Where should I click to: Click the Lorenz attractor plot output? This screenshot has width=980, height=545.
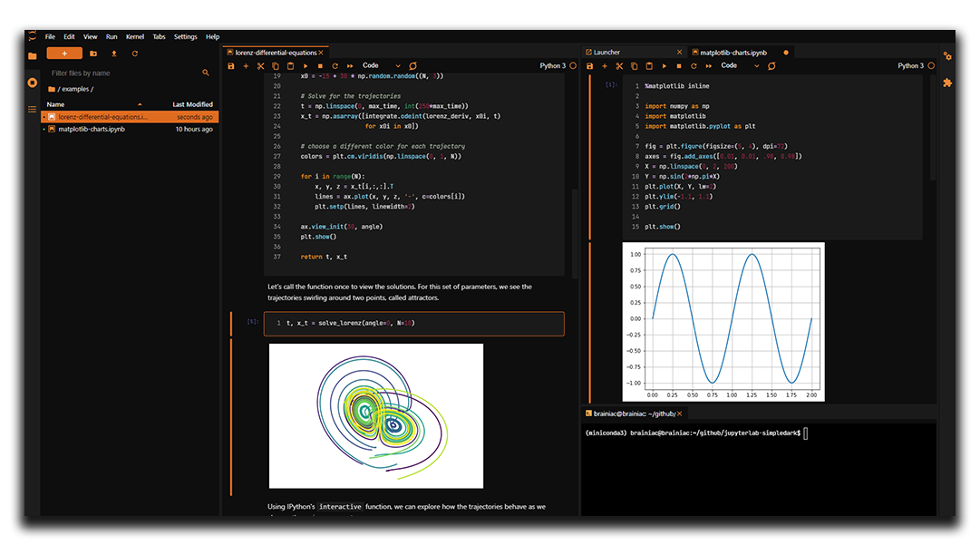click(376, 415)
